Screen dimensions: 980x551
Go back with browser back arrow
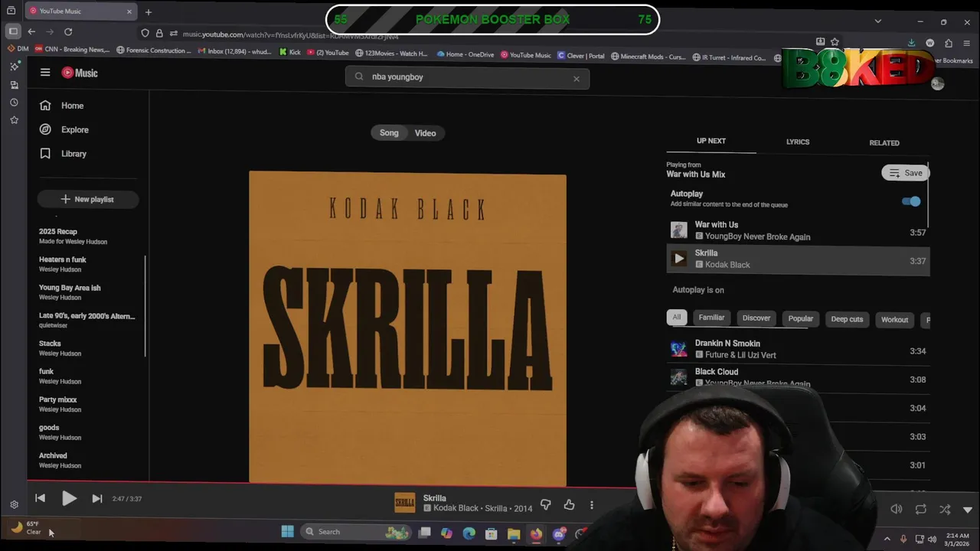(x=31, y=31)
